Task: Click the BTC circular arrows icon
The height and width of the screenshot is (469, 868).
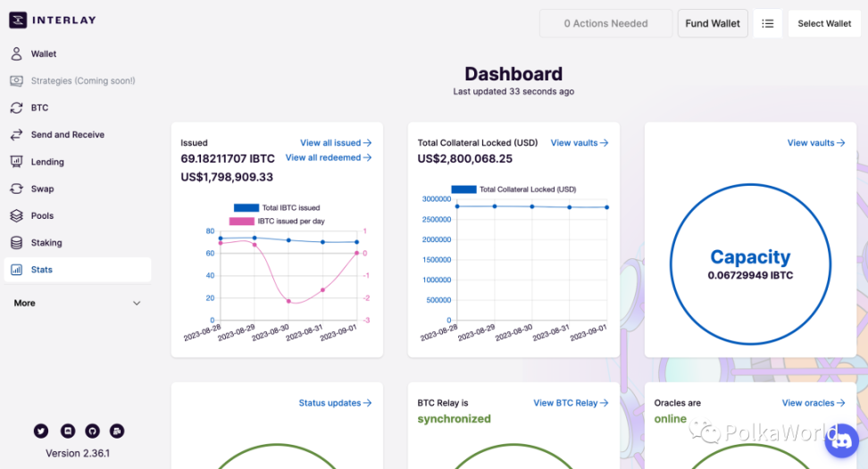Action: pyautogui.click(x=17, y=107)
